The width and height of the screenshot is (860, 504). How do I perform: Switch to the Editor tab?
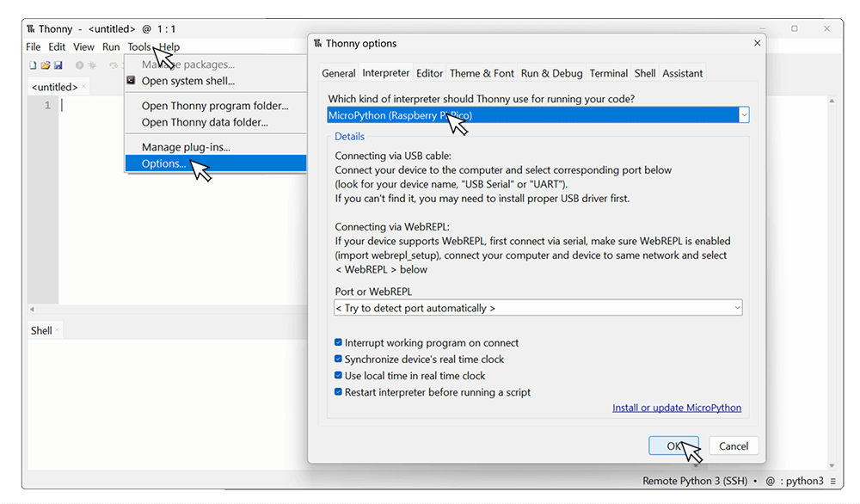pos(429,73)
